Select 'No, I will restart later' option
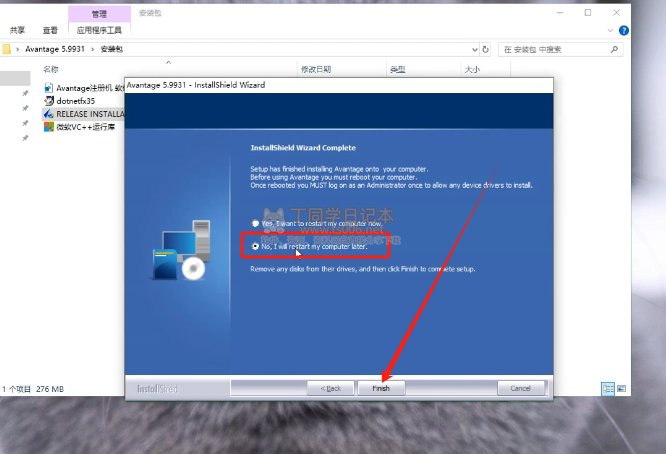 click(256, 245)
